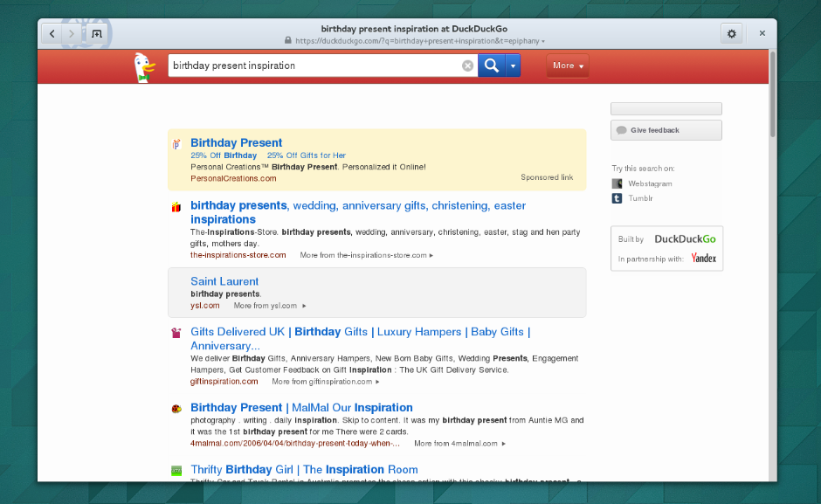Click the PersonalCreations ad favicon
Viewport: 821px width, 504px height.
(176, 143)
